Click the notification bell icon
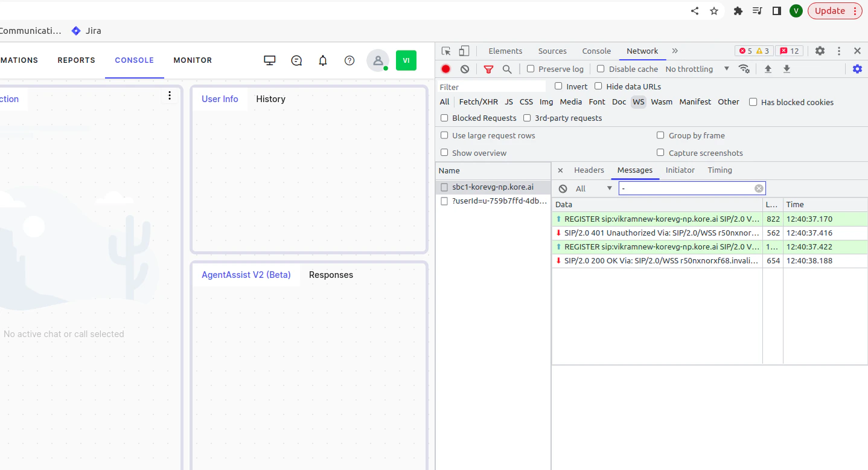 322,60
